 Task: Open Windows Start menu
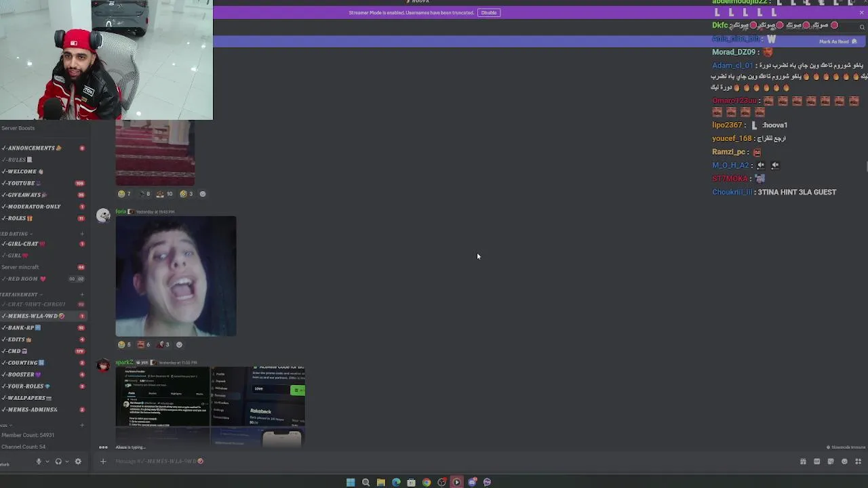click(x=351, y=483)
